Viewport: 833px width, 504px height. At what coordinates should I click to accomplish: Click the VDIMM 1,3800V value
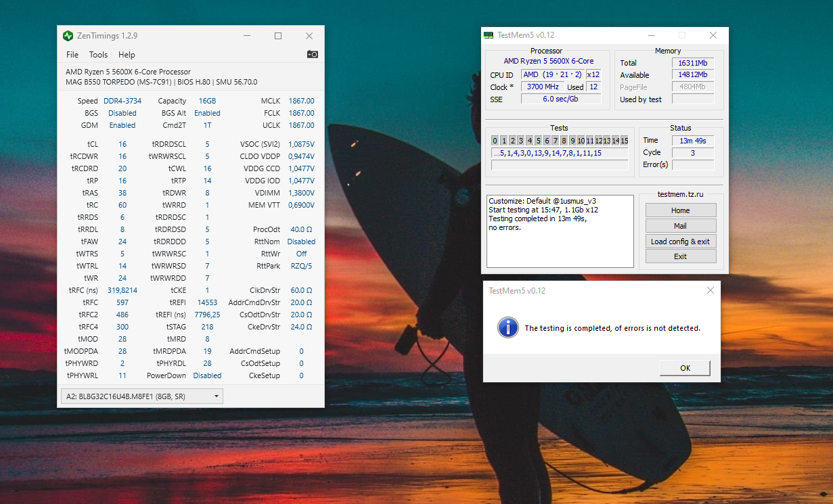coord(301,193)
